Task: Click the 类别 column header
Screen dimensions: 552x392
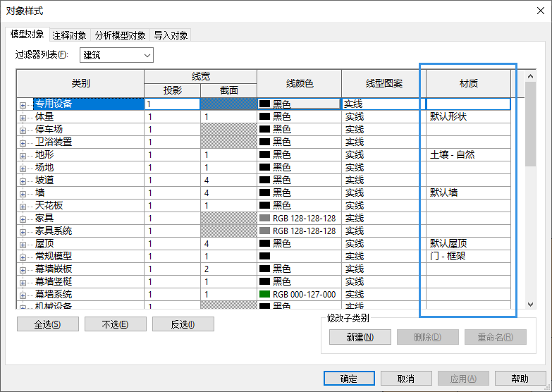Action: [80, 83]
